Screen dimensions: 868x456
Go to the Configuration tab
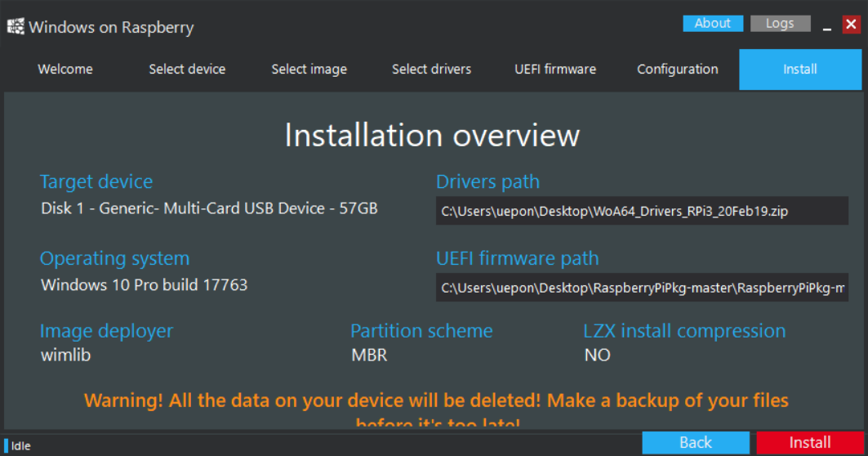tap(678, 69)
